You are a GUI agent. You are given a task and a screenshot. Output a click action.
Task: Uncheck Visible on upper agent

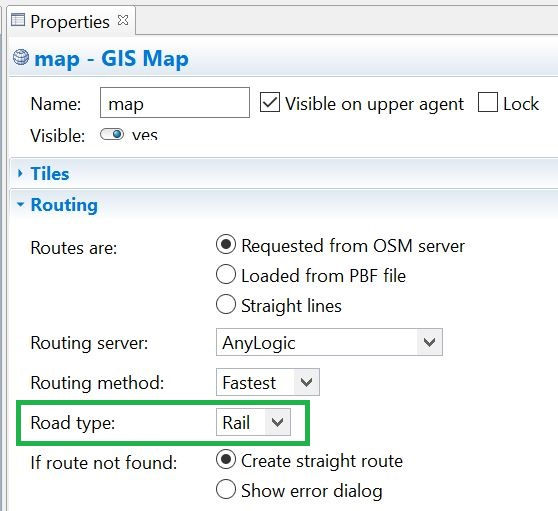coord(270,102)
